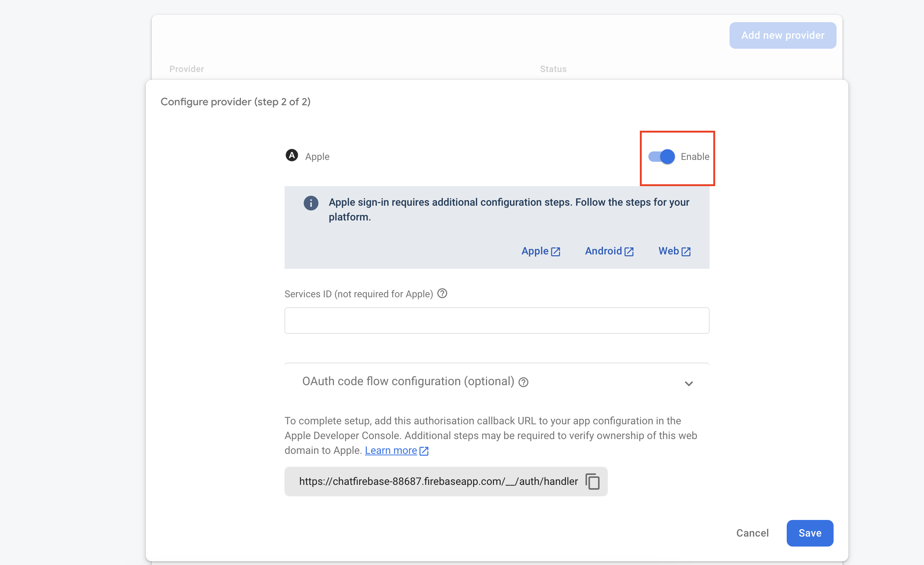
Task: Click the Services ID help question-mark icon
Action: (x=442, y=293)
